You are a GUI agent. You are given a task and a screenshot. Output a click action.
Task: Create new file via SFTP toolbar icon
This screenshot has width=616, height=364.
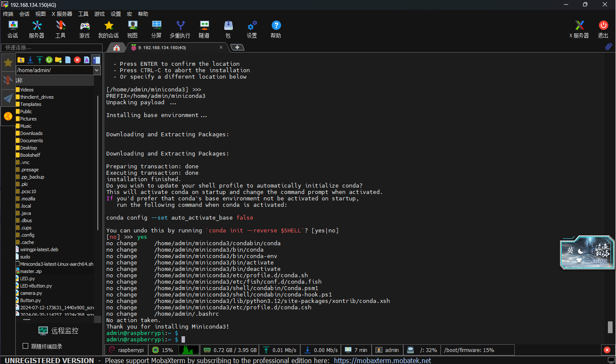point(68,60)
